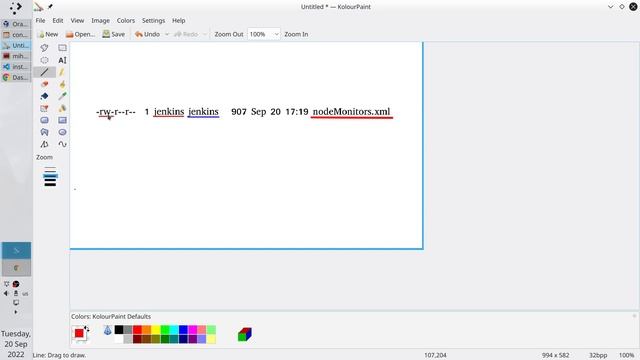Click the pin icon in title bar
This screenshot has width=640, height=360.
pos(50,7)
